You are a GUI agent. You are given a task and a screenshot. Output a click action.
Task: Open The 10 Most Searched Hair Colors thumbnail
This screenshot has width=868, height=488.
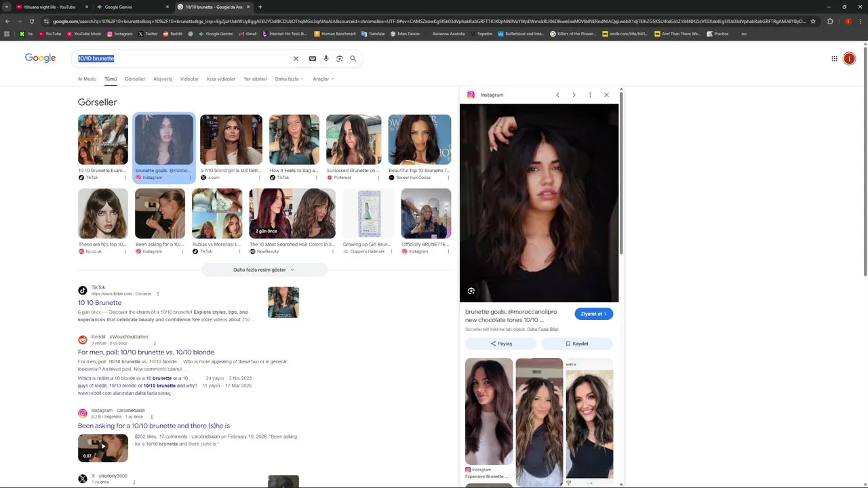(x=292, y=213)
